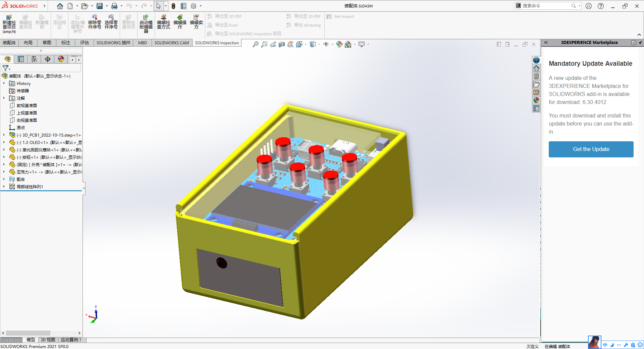This screenshot has width=644, height=349.
Task: Pin the 3DEXPERIENCE Marketplace pane
Action: click(x=640, y=43)
